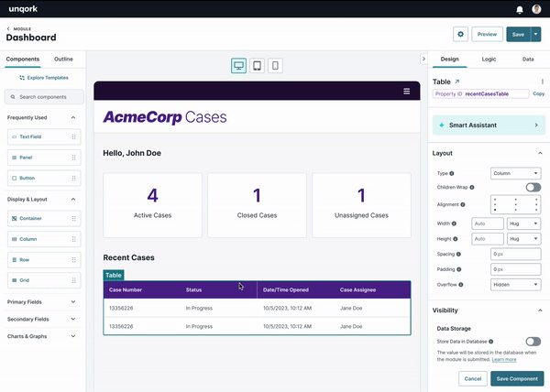Toggle the Children Wrap switch
This screenshot has height=392, width=550.
533,188
